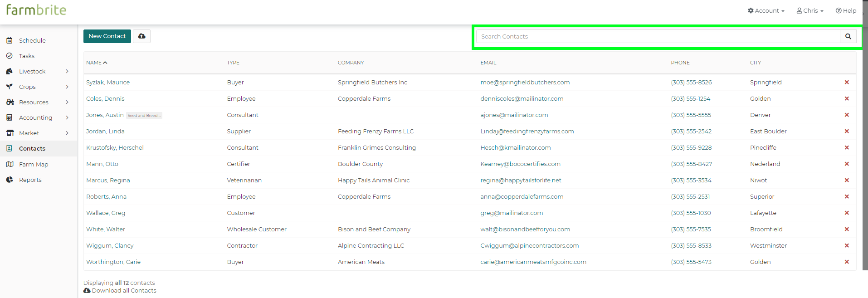Delete White, Walter contact via red X
The width and height of the screenshot is (868, 298).
847,229
